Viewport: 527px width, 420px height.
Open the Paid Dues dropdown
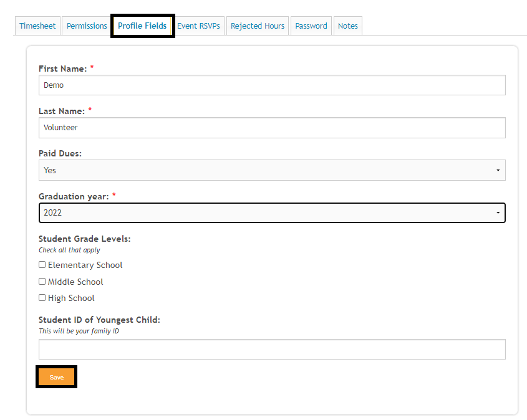272,170
